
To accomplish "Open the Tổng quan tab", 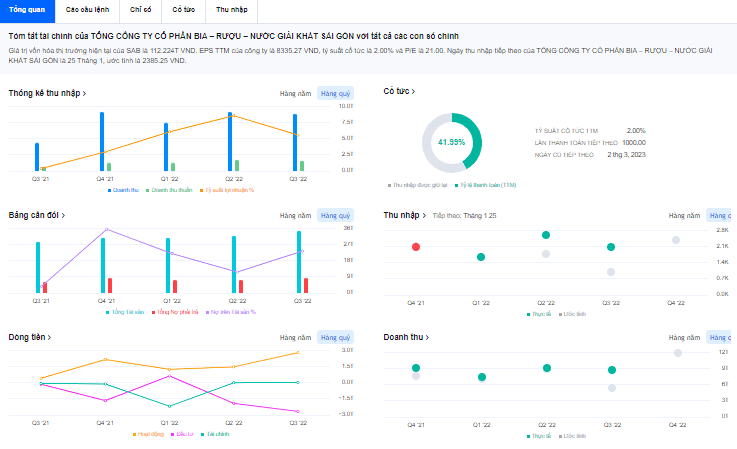I will [x=27, y=10].
